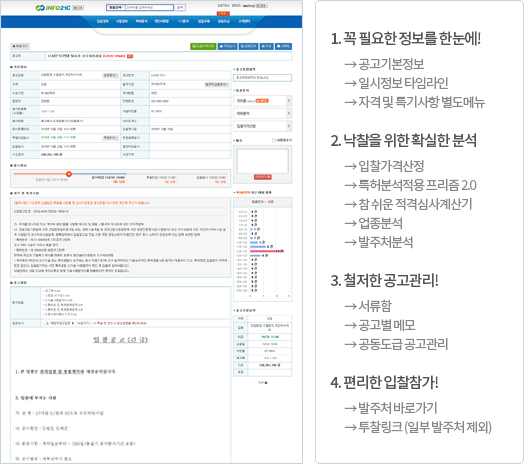Click the text '입찰가격산정' in the feature list
524x464 pixels.
click(391, 166)
